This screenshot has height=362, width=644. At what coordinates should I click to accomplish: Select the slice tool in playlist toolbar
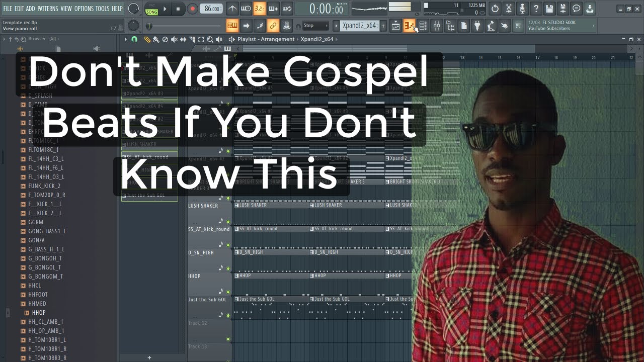click(x=192, y=39)
